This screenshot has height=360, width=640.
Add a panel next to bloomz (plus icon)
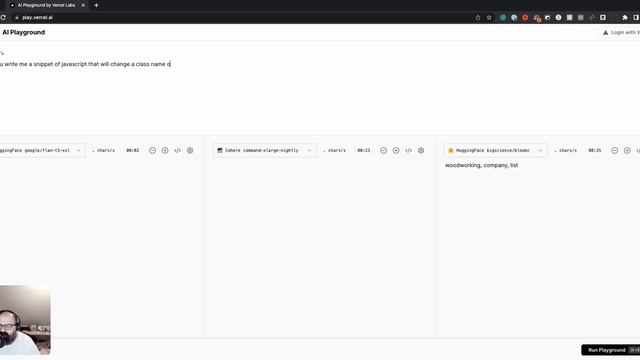pyautogui.click(x=627, y=151)
